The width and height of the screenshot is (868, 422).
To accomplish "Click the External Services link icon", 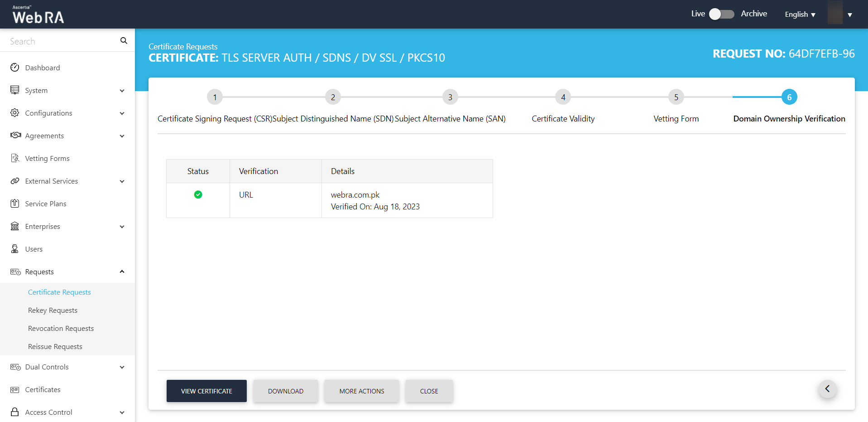I will point(15,181).
